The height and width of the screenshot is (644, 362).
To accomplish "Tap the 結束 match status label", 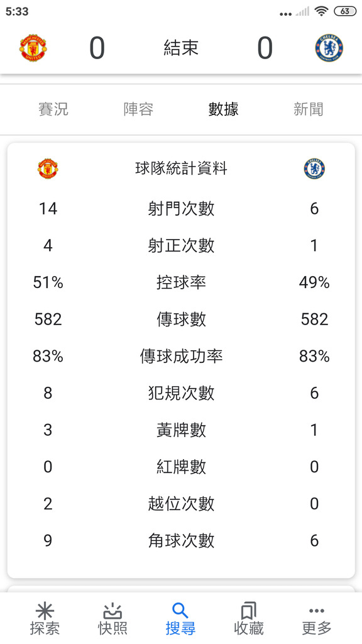I will pyautogui.click(x=181, y=48).
